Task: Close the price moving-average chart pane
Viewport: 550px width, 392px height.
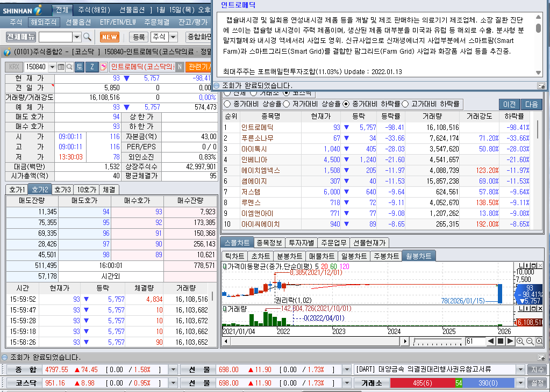Action: click(540, 266)
